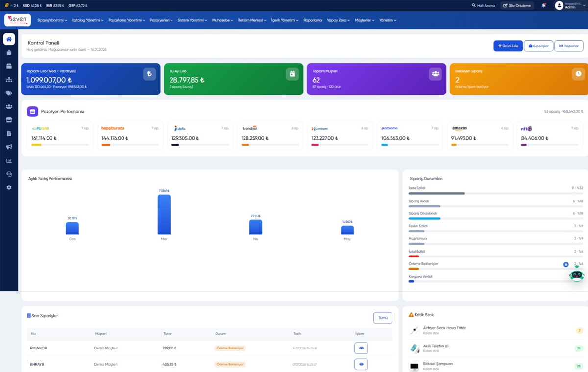Go to the Raporlama menu item
The width and height of the screenshot is (588, 372).
(313, 20)
